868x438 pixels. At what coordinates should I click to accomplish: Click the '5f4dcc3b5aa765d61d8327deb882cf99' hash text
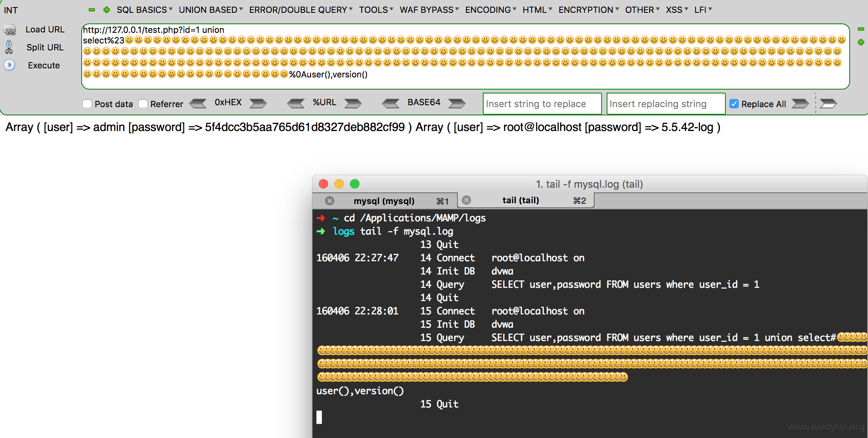(x=305, y=127)
